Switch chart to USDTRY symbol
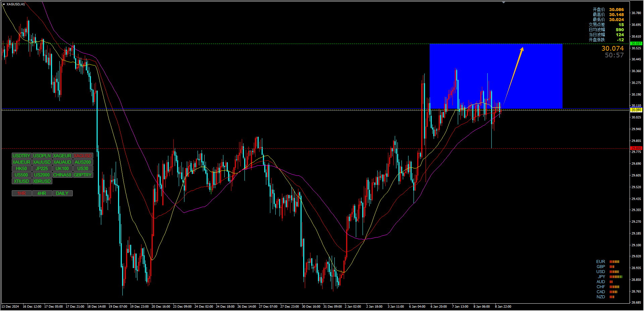 click(x=21, y=156)
